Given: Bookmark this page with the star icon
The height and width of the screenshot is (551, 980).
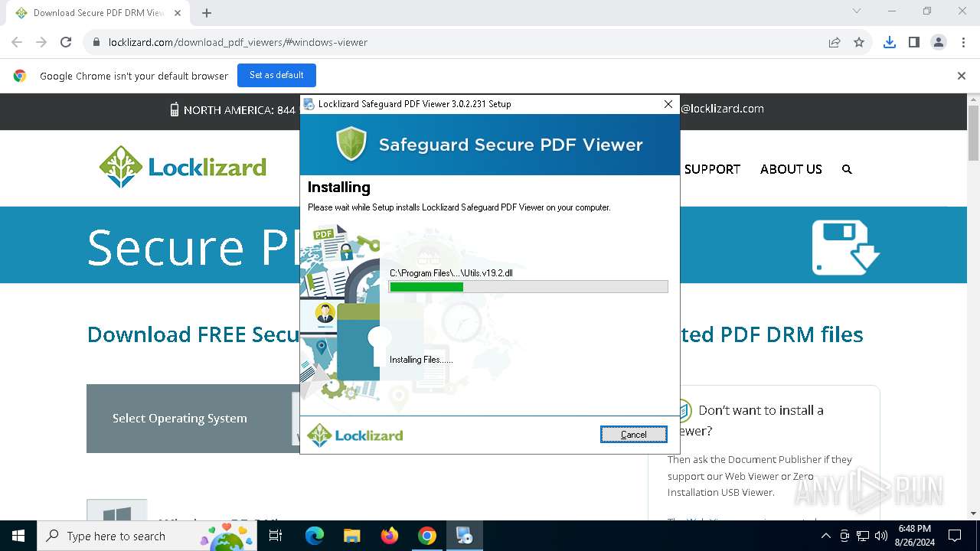Looking at the screenshot, I should (859, 42).
